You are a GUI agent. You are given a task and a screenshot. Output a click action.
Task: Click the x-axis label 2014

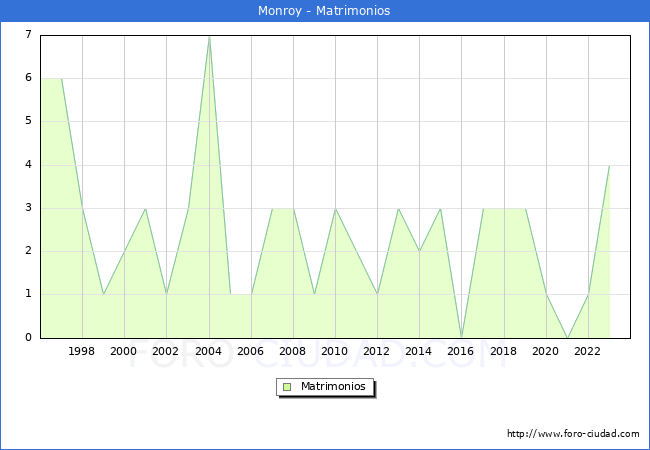[x=419, y=351]
